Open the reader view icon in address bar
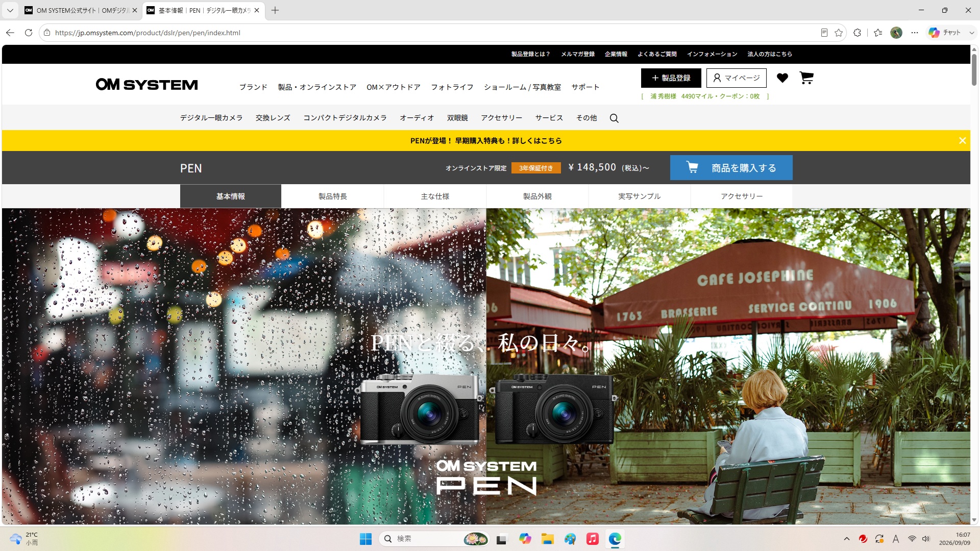 pyautogui.click(x=824, y=33)
